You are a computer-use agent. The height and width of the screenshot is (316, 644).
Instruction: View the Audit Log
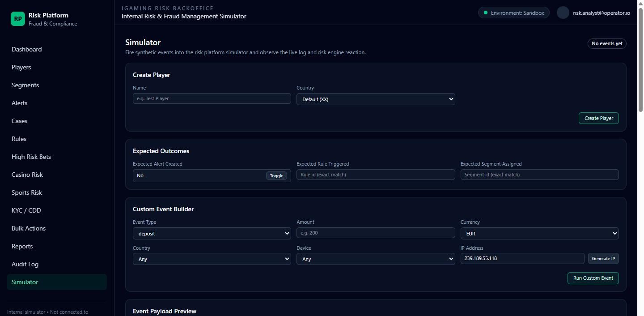tap(57, 264)
